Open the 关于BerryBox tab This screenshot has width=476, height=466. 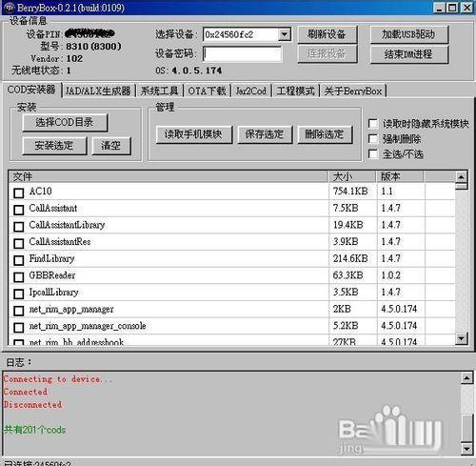click(353, 91)
